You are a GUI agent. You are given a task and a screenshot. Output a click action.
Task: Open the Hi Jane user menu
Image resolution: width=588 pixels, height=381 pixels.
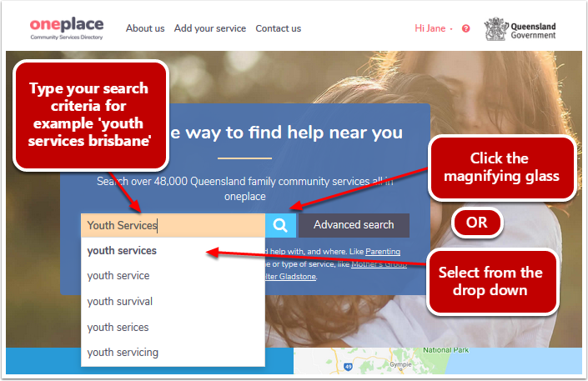(x=434, y=28)
